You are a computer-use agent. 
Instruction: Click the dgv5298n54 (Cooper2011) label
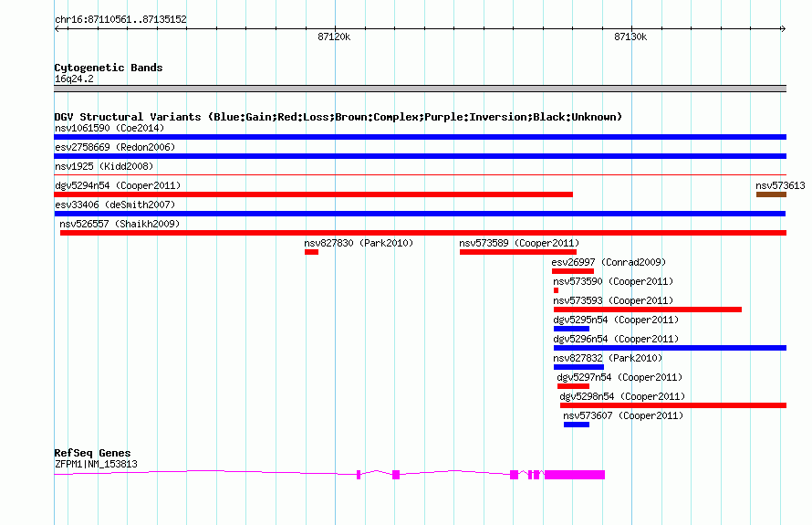click(x=622, y=396)
